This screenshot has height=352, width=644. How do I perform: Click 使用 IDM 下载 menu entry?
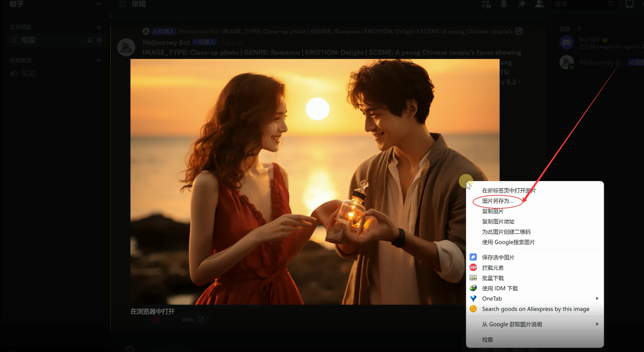pyautogui.click(x=500, y=288)
